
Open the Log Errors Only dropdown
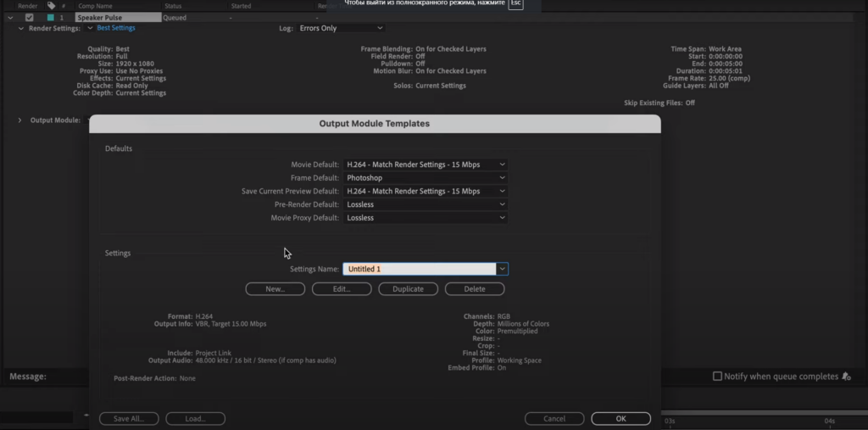(341, 28)
